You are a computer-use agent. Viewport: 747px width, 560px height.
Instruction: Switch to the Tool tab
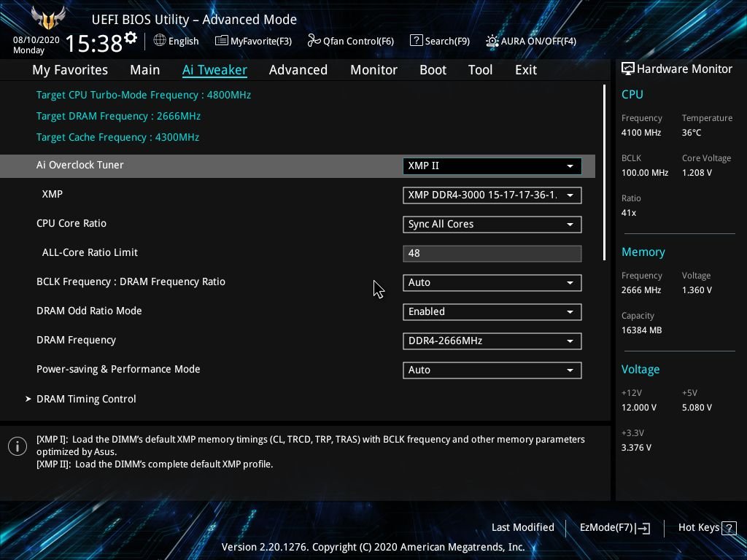pos(480,70)
